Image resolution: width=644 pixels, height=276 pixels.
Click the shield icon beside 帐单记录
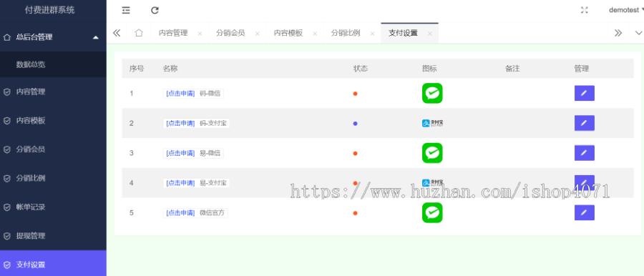pyautogui.click(x=7, y=207)
